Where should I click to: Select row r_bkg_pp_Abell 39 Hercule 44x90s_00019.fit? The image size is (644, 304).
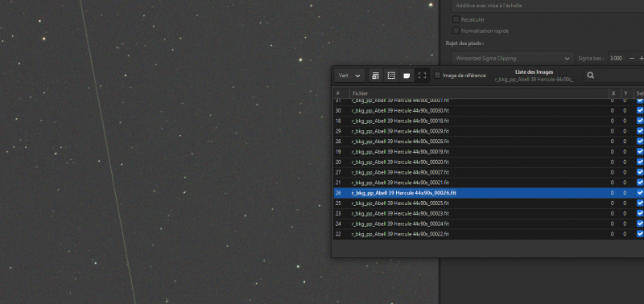pyautogui.click(x=489, y=151)
